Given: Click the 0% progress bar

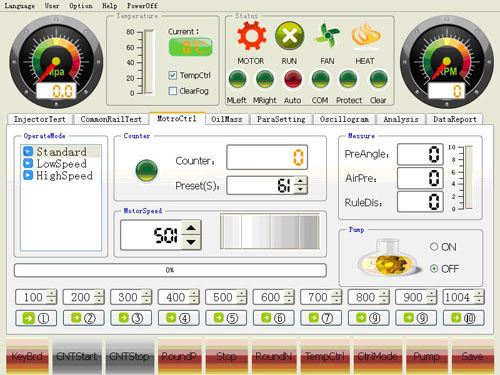Looking at the screenshot, I should [170, 270].
